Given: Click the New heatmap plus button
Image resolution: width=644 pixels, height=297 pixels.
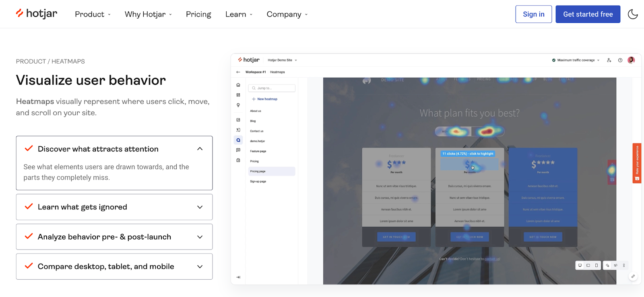Looking at the screenshot, I should coord(264,99).
